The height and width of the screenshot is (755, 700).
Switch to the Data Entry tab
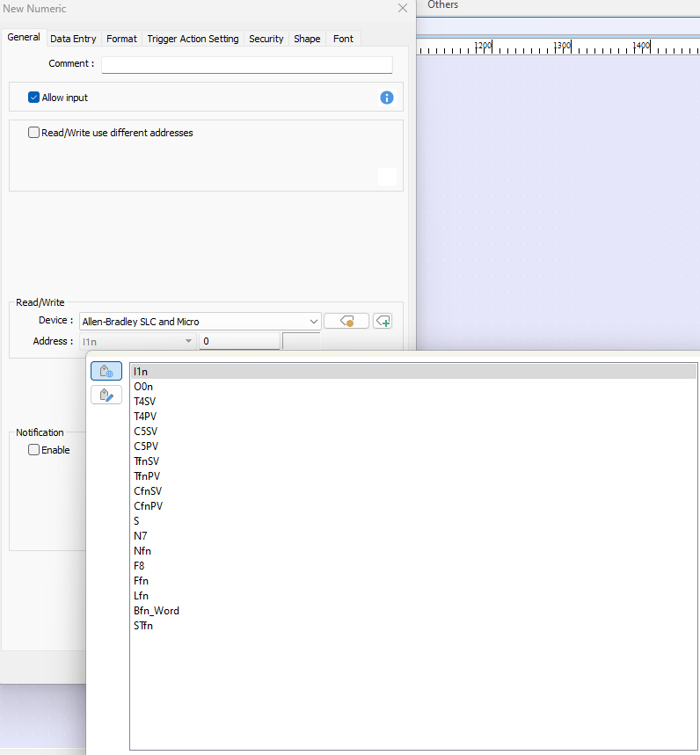73,39
